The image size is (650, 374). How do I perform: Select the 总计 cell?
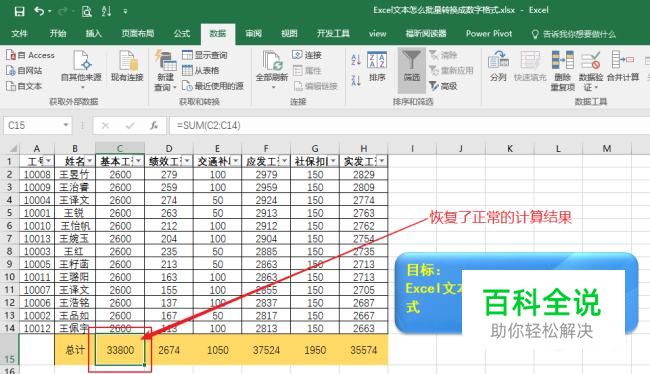(x=75, y=350)
